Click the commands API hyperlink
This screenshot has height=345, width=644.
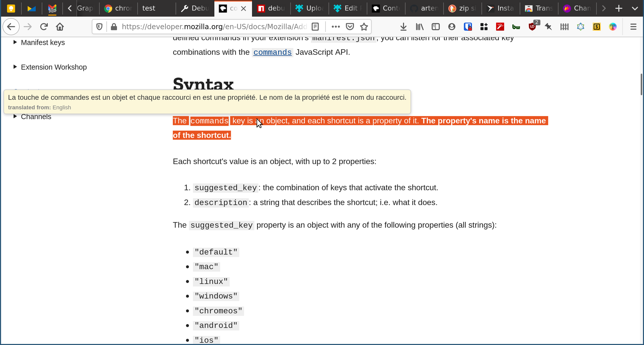[x=272, y=52]
